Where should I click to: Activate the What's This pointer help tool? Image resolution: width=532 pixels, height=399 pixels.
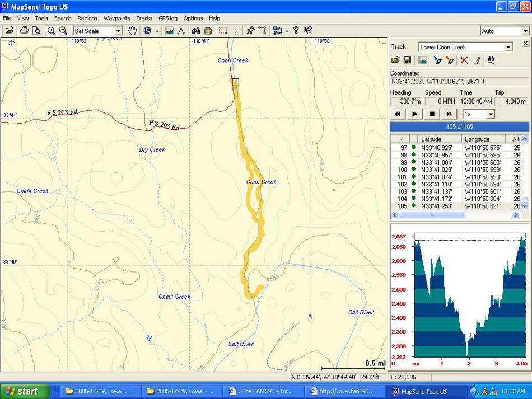[308, 31]
